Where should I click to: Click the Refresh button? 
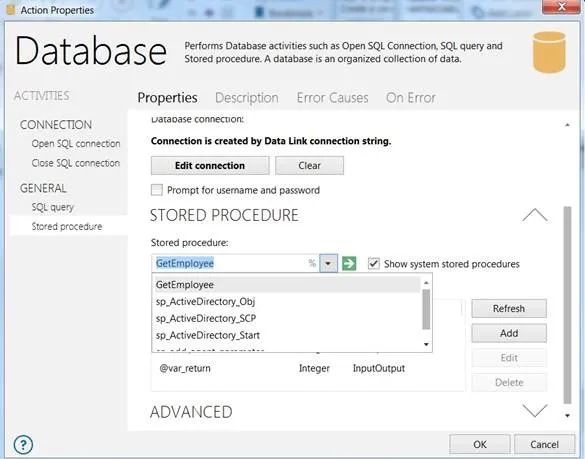(509, 309)
